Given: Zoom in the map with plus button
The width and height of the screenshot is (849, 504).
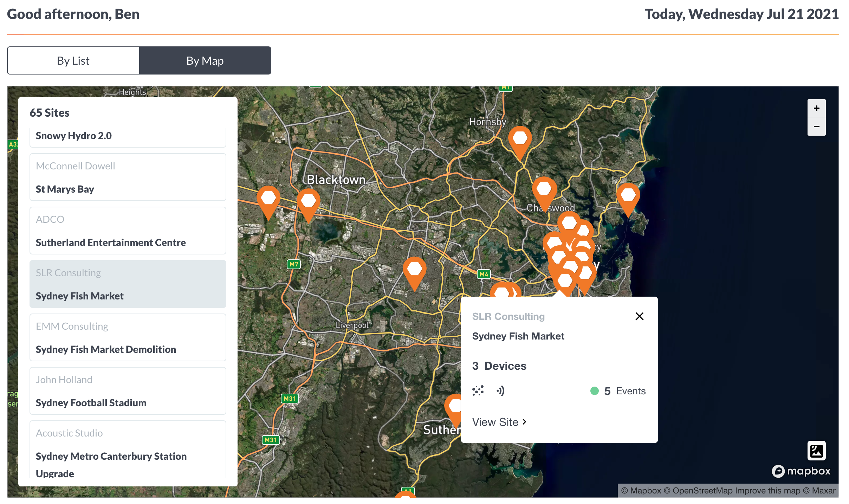Looking at the screenshot, I should point(816,108).
